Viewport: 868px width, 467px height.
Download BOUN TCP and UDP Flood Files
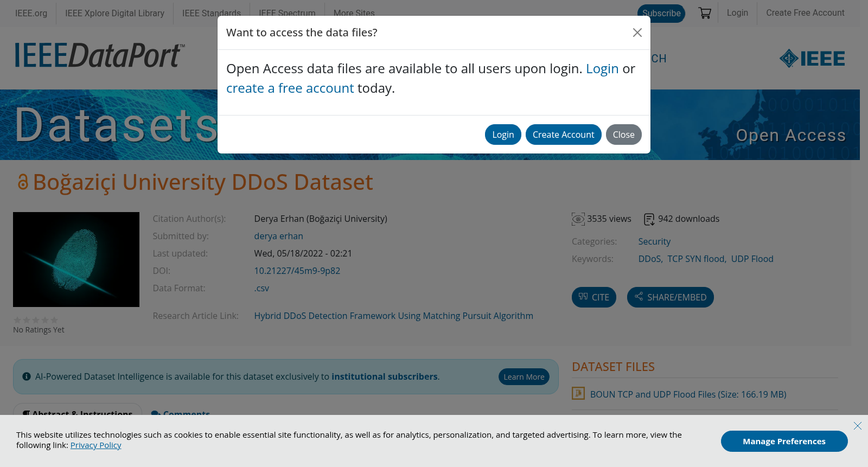point(688,394)
